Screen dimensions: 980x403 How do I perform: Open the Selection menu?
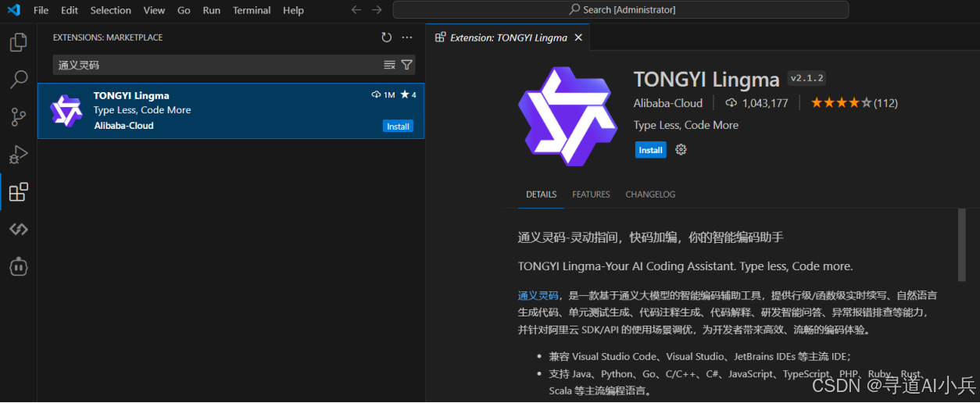pos(111,10)
